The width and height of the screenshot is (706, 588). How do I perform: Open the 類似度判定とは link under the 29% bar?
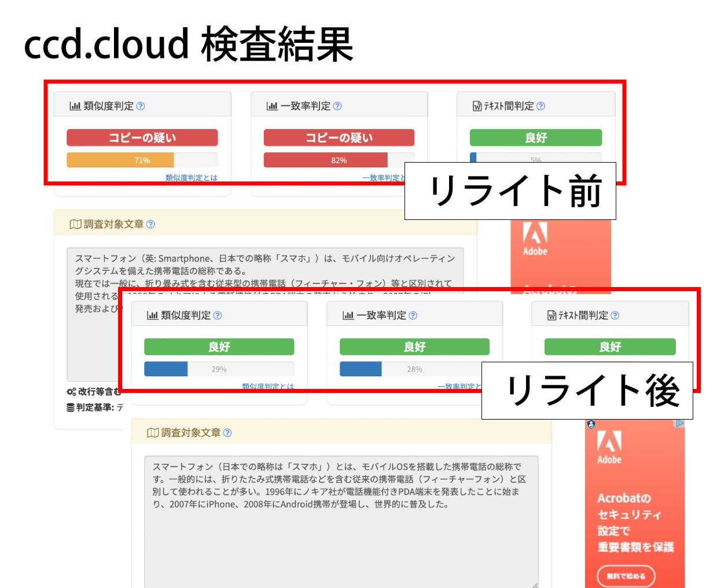pos(268,386)
